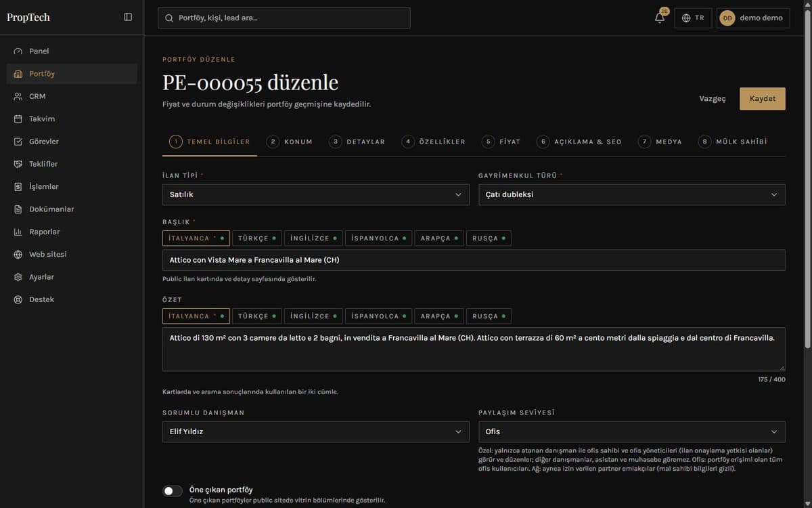Select İspanyolca language for Özet
The width and height of the screenshot is (812, 508).
tap(379, 316)
